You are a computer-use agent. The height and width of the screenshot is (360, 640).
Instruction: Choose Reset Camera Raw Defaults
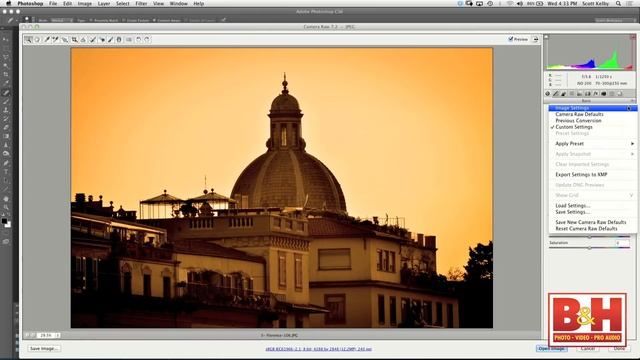(x=593, y=229)
